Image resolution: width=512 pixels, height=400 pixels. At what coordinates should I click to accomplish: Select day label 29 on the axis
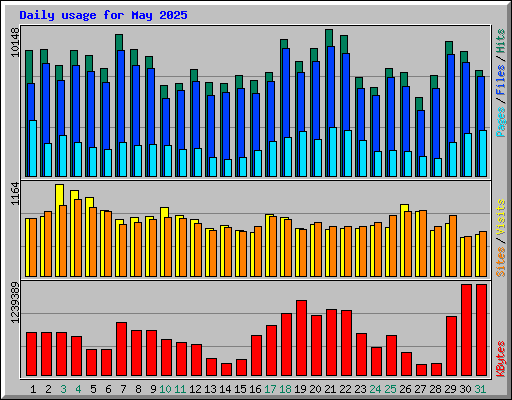[x=450, y=389]
